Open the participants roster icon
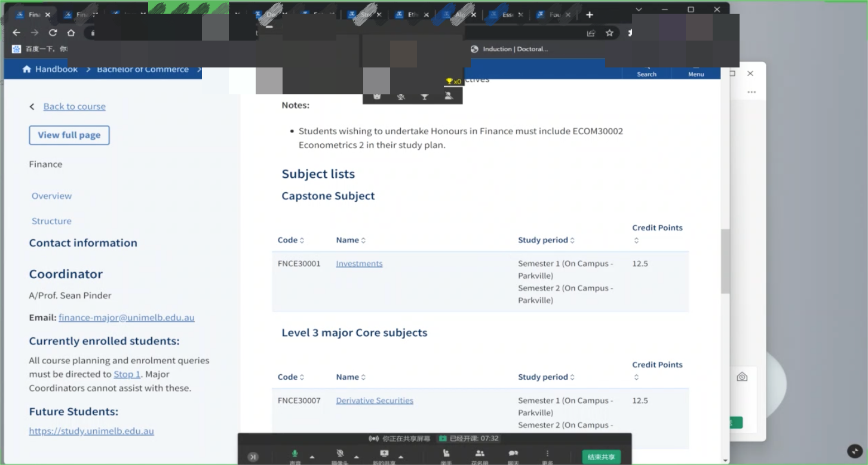Viewport: 868px width, 465px height. (x=480, y=455)
